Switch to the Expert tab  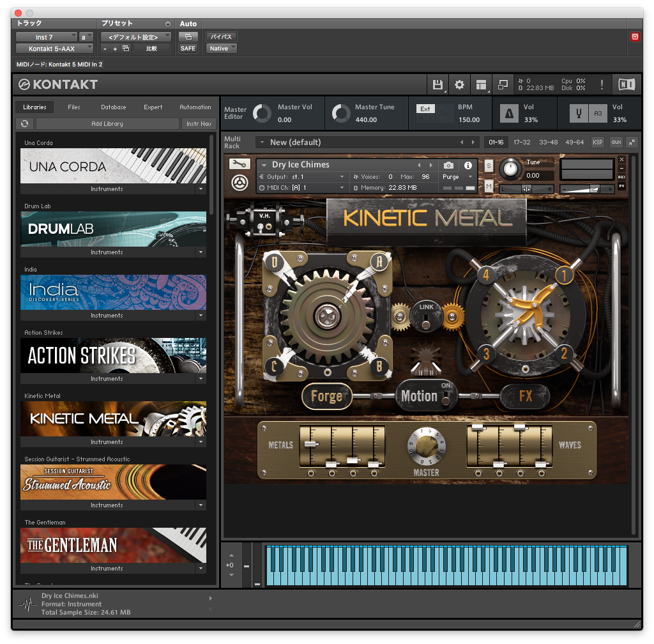click(153, 107)
